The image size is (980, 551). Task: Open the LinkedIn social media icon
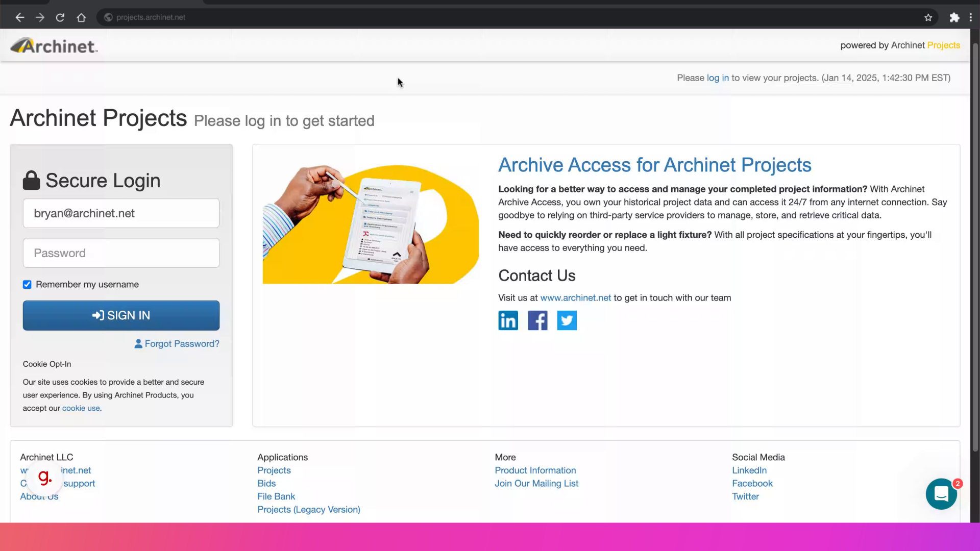508,320
